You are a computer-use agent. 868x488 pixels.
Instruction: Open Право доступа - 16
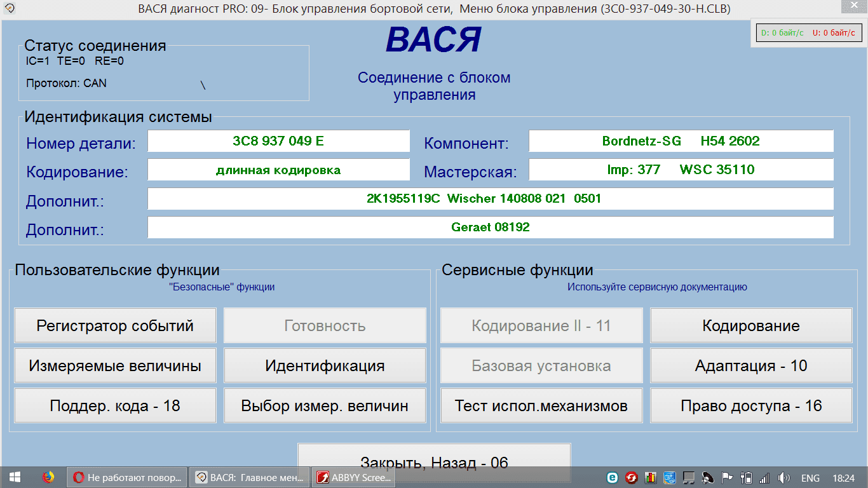pos(751,406)
